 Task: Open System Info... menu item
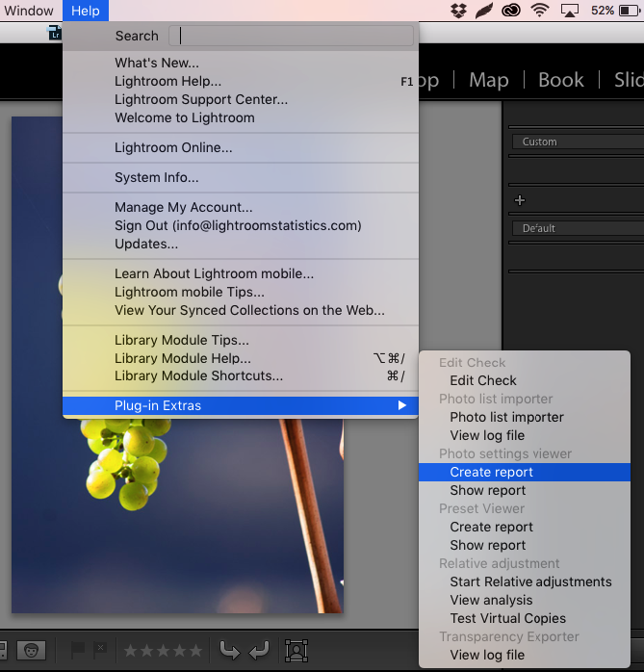coord(241,177)
